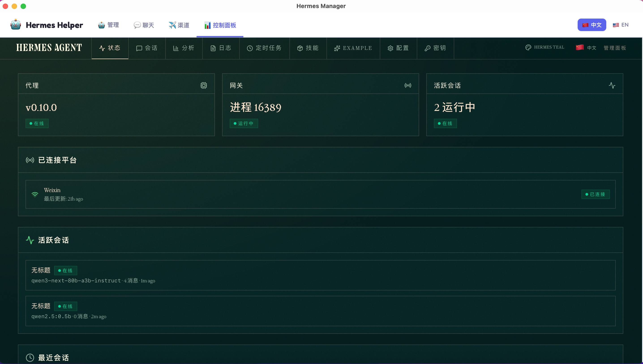Viewport: 643px width, 364px height.
Task: Click the Weixin platform name
Action: pyautogui.click(x=52, y=190)
